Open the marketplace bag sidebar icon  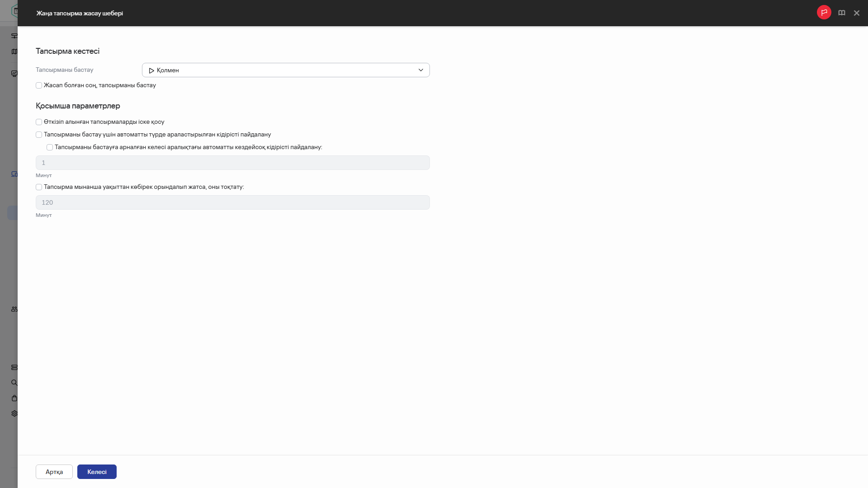(14, 398)
